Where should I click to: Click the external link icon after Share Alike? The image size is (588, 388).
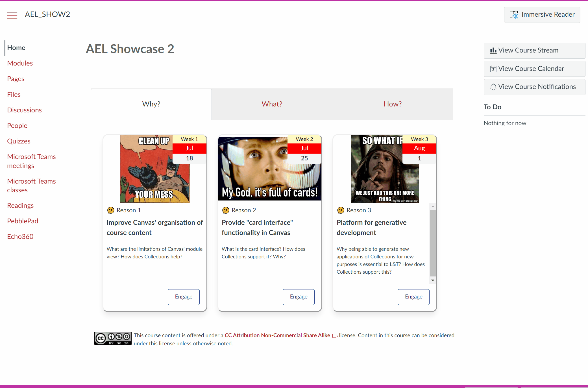point(335,336)
